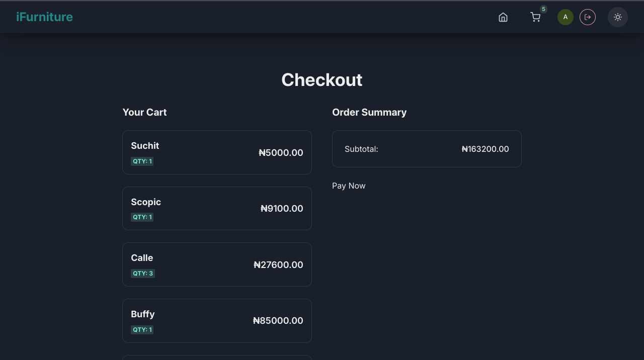Click the QTY: 1 badge on Suchit
Image resolution: width=644 pixels, height=360 pixels.
pyautogui.click(x=142, y=161)
